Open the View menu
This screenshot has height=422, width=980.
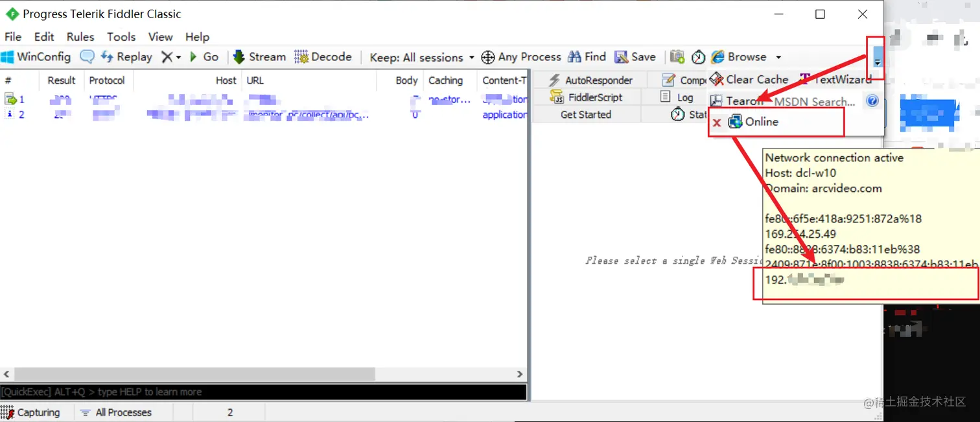coord(160,37)
